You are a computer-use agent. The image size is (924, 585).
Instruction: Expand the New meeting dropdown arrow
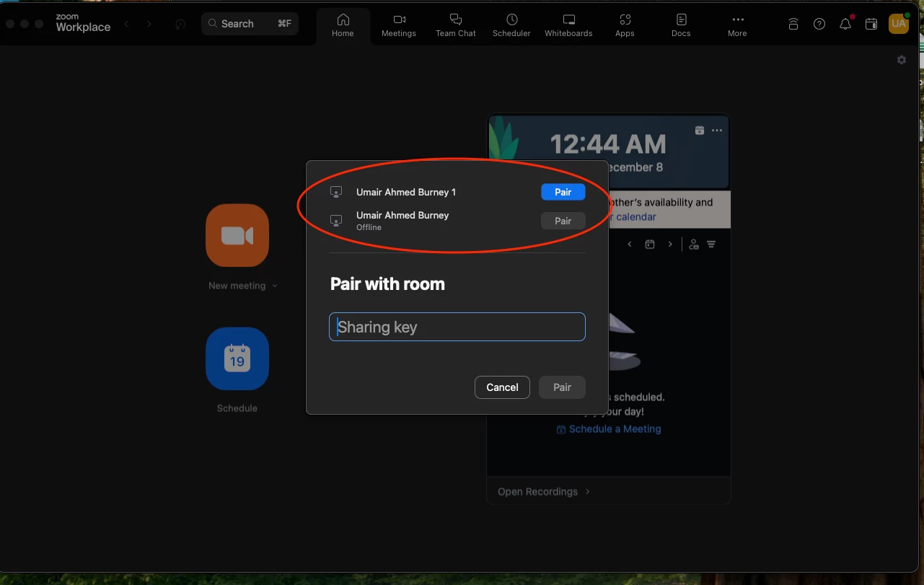click(x=274, y=286)
